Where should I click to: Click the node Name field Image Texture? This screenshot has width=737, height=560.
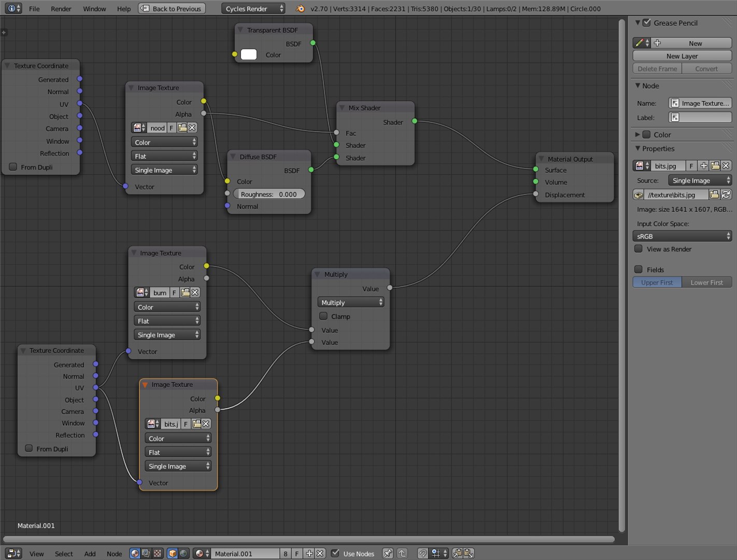click(700, 103)
